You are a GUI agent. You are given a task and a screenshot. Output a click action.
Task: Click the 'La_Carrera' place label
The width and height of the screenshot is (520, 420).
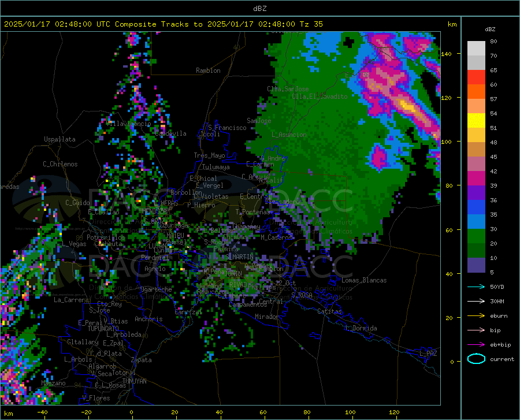71,300
